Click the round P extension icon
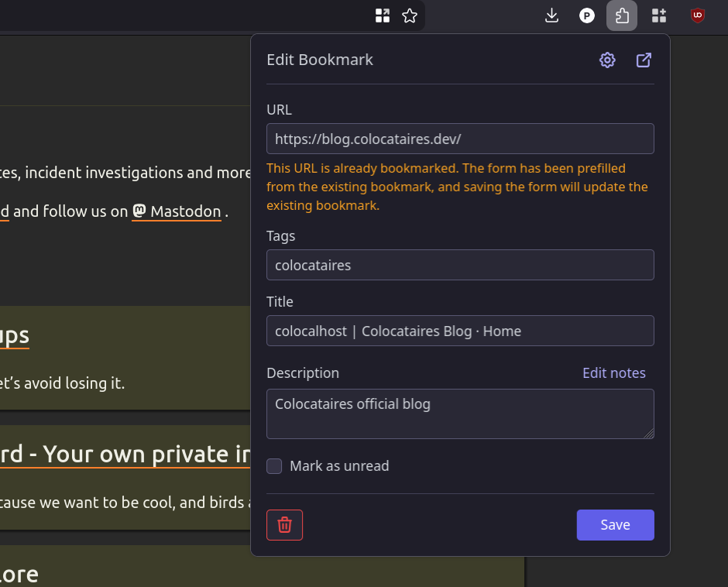Image resolution: width=728 pixels, height=587 pixels. coord(587,15)
